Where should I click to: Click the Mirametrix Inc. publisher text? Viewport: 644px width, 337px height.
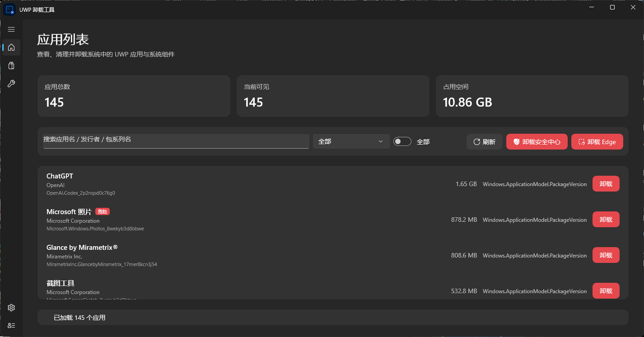click(64, 257)
